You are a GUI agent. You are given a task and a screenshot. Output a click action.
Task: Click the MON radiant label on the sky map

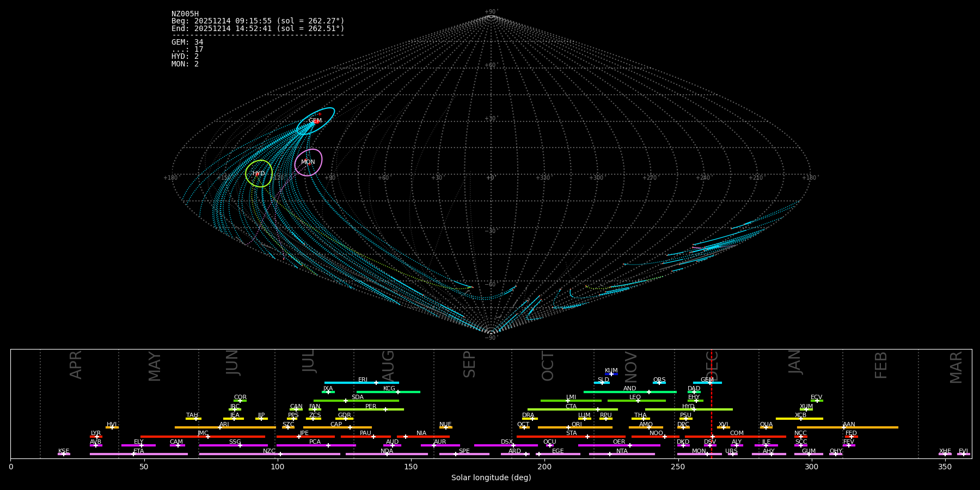point(308,162)
